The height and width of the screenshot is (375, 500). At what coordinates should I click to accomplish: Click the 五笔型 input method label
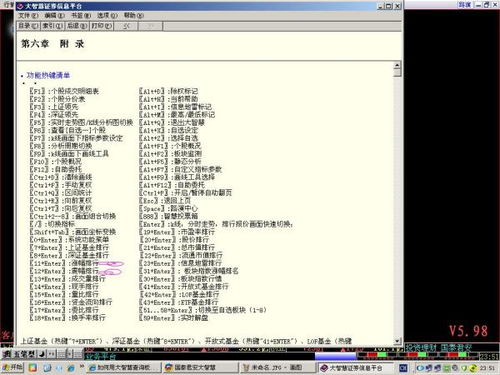click(x=24, y=354)
